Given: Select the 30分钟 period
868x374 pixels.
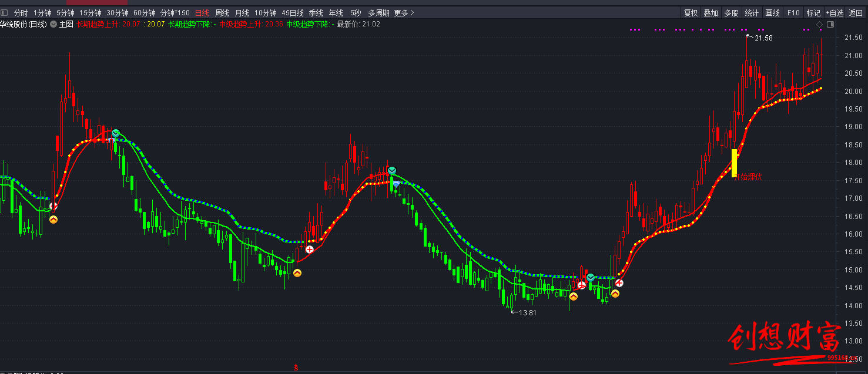Looking at the screenshot, I should pyautogui.click(x=118, y=13).
